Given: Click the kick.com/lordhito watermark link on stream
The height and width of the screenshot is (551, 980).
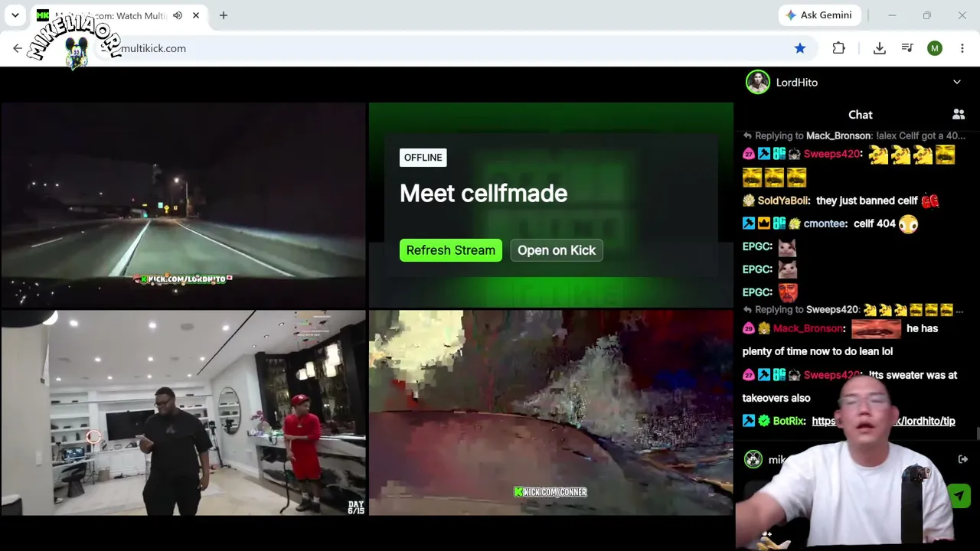Looking at the screenshot, I should [183, 279].
